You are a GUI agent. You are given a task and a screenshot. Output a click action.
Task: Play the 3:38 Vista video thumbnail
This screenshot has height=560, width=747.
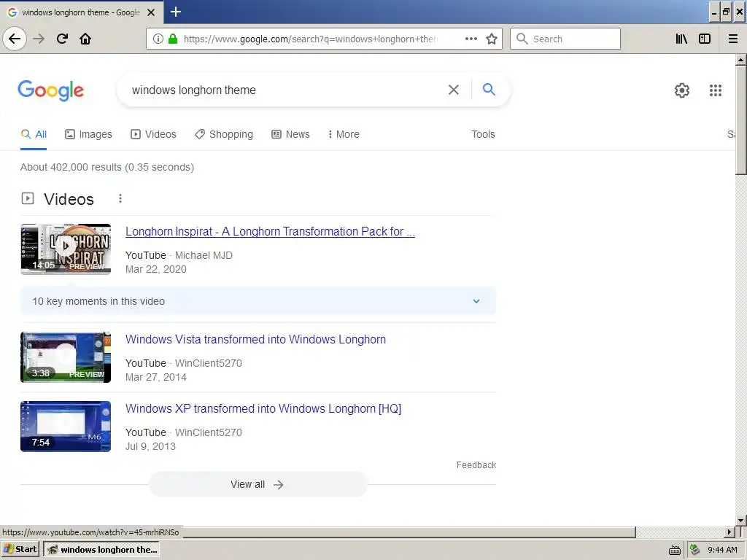66,357
